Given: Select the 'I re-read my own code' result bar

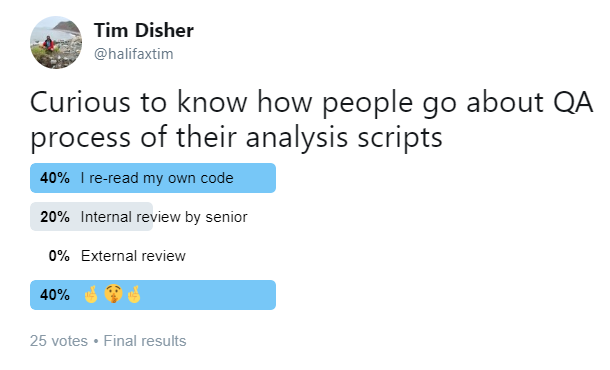Looking at the screenshot, I should pyautogui.click(x=153, y=178).
